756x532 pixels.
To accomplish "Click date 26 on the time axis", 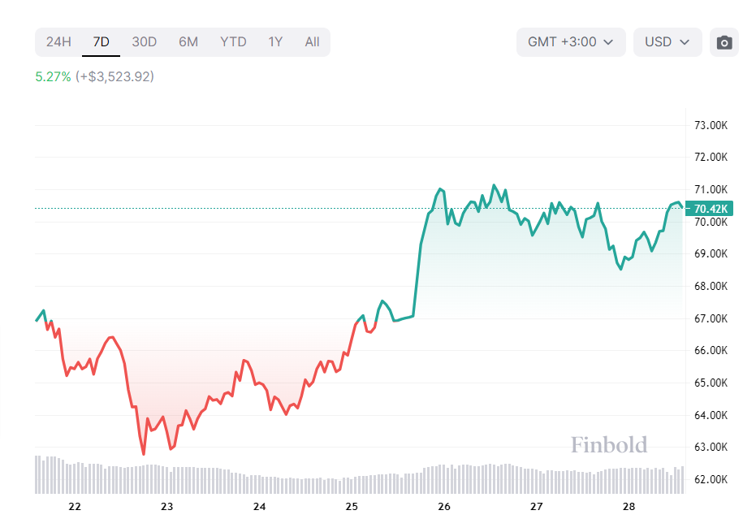I will coord(443,507).
